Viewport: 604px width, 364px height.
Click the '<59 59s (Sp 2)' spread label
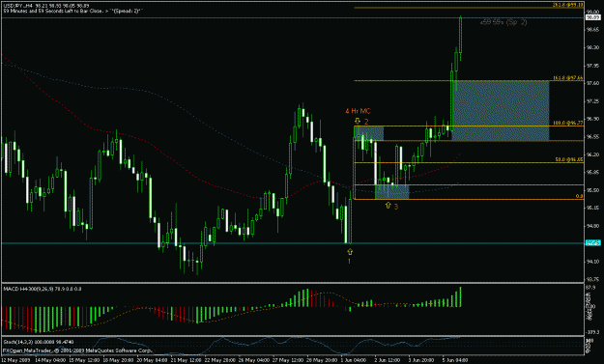503,22
